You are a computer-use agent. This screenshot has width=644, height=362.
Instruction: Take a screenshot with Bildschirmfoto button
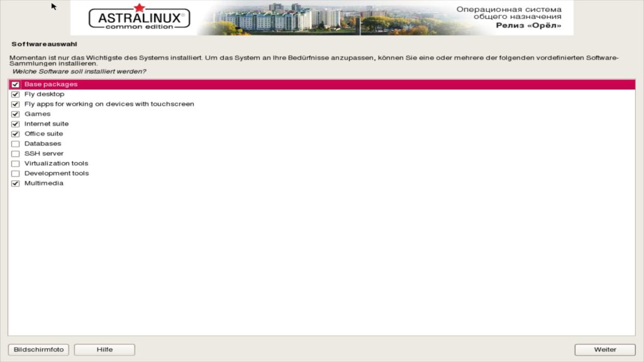tap(38, 349)
